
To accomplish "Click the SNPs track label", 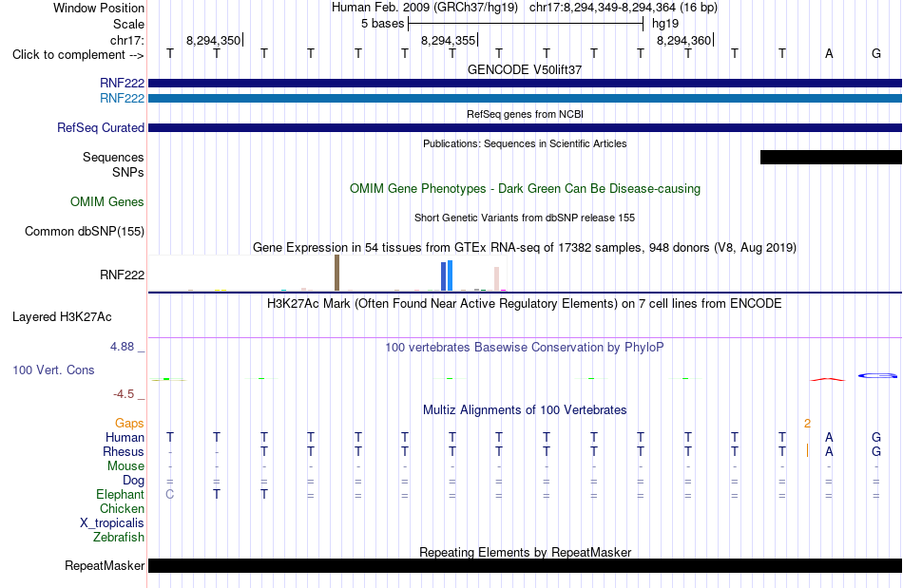I will pyautogui.click(x=128, y=172).
